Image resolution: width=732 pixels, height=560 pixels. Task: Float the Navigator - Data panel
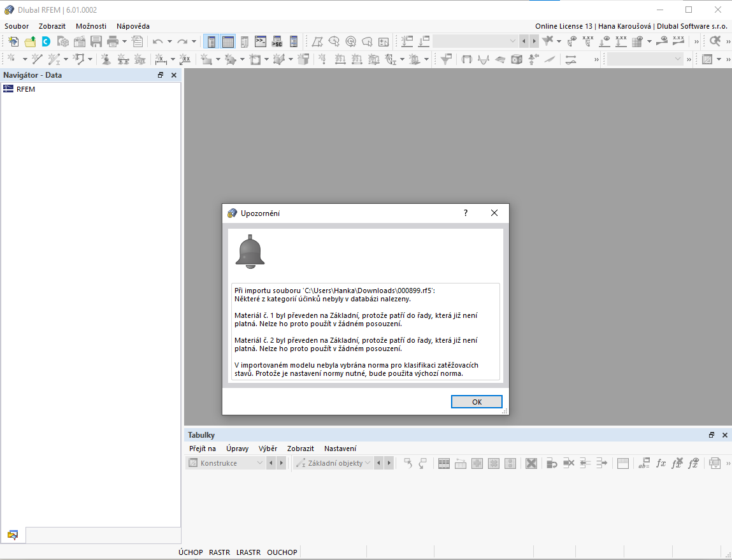click(x=161, y=75)
